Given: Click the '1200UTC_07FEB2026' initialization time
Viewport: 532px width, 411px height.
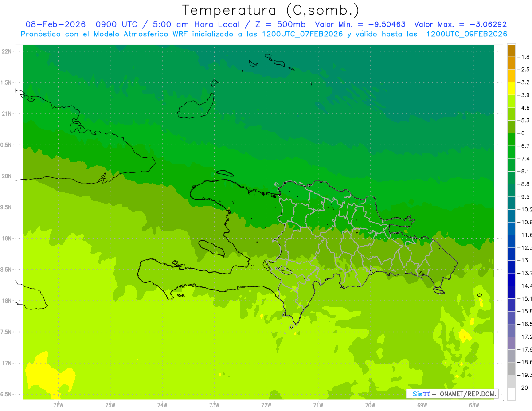Looking at the screenshot, I should point(302,34).
